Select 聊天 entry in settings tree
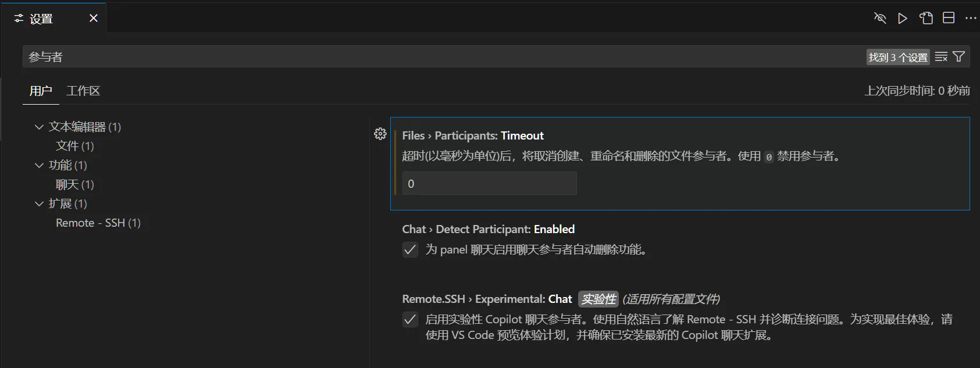Screen dimensions: 980x368 (x=75, y=184)
